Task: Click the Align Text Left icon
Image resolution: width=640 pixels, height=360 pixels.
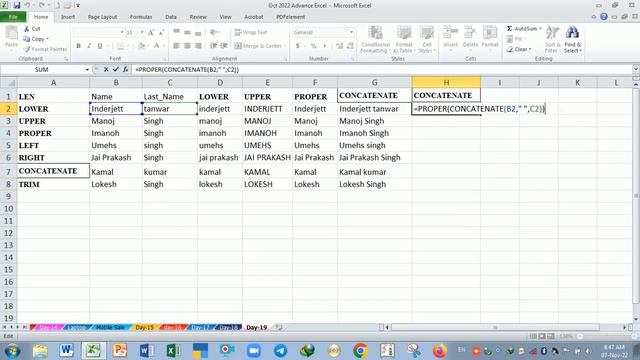Action: (x=176, y=46)
